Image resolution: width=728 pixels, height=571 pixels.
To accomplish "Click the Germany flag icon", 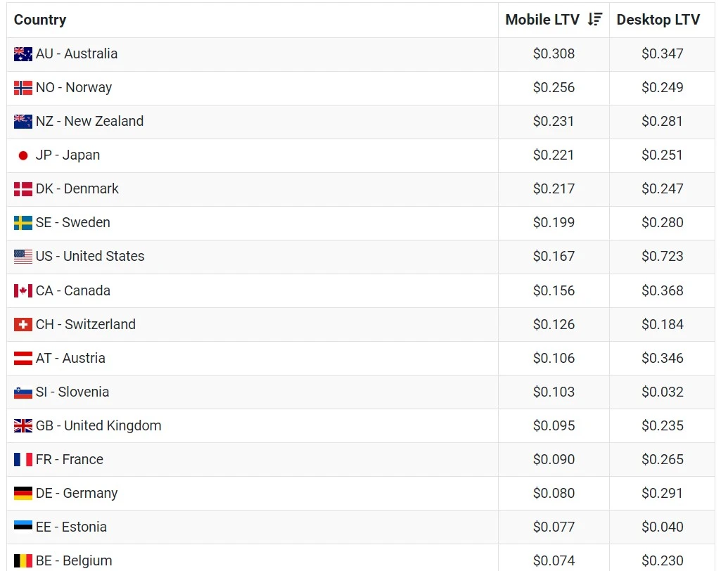I will [x=23, y=493].
